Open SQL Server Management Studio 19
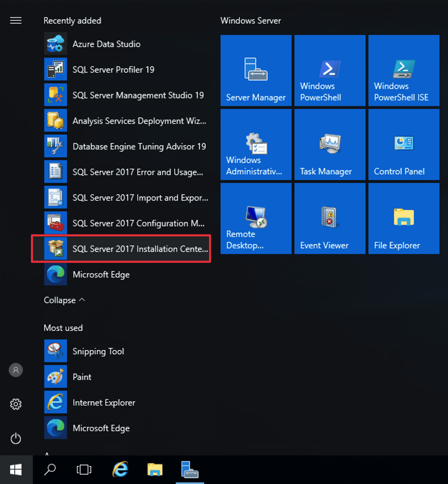This screenshot has width=448, height=484. coord(138,95)
